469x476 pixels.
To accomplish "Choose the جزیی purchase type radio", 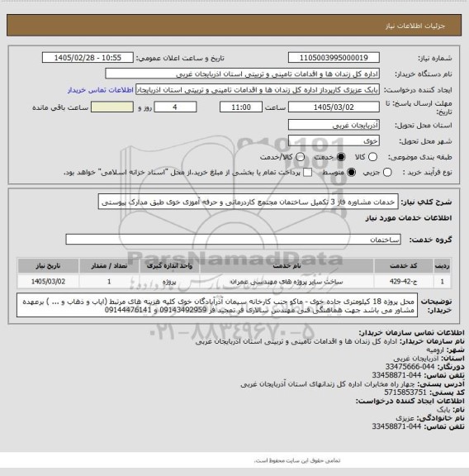I will coord(387,173).
